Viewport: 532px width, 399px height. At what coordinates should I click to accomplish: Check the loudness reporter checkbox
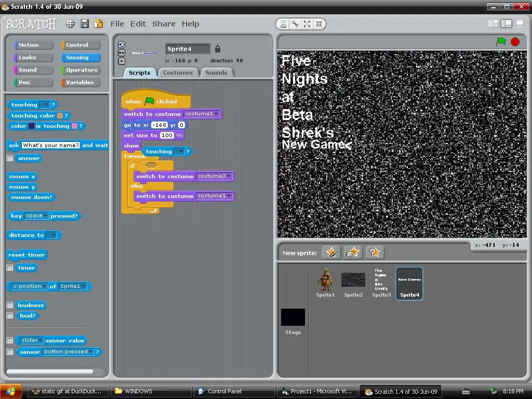(10, 305)
